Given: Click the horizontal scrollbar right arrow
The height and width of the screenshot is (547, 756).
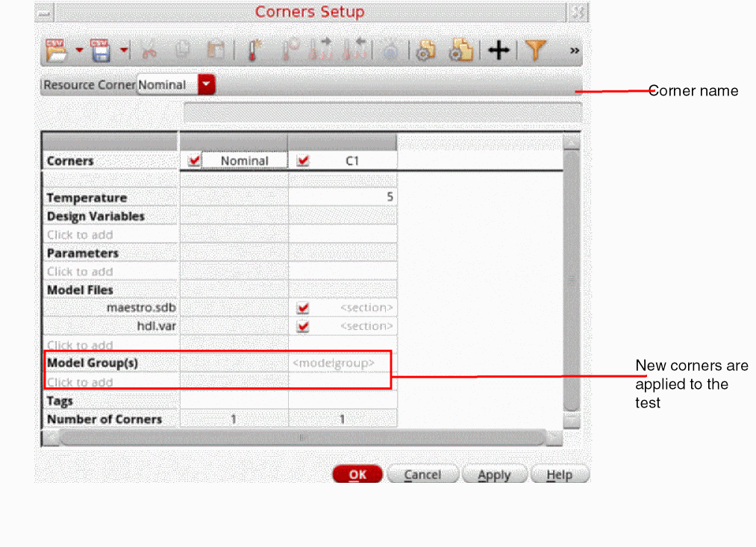Looking at the screenshot, I should (554, 437).
